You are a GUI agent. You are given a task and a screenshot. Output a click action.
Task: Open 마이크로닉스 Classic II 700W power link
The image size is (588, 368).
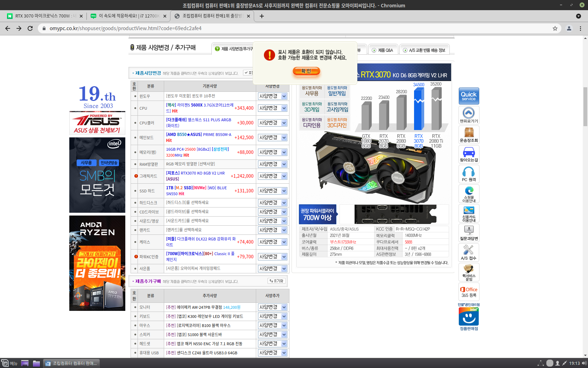[200, 257]
